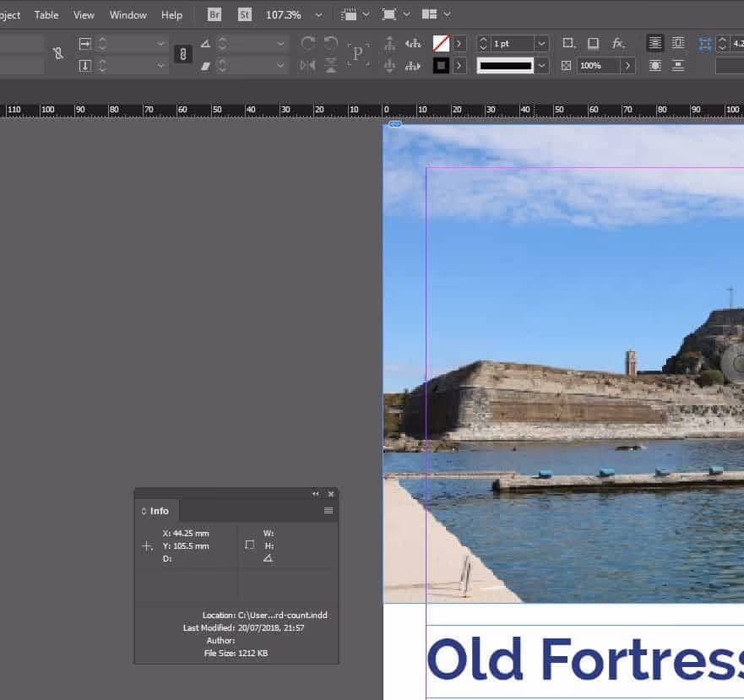Click the flip horizontal icon
Image resolution: width=744 pixels, height=700 pixels.
308,65
